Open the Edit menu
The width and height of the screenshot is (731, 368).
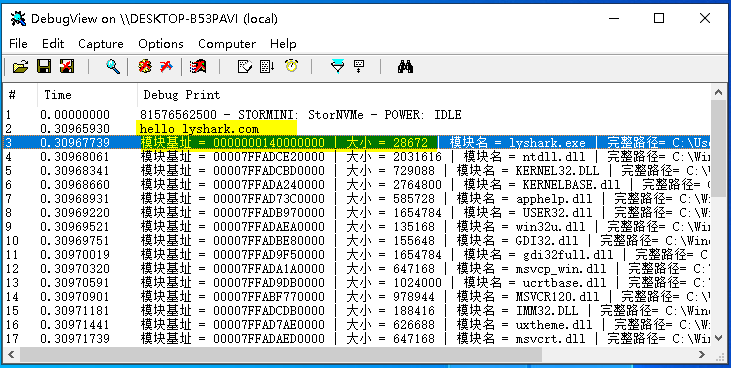coord(53,44)
